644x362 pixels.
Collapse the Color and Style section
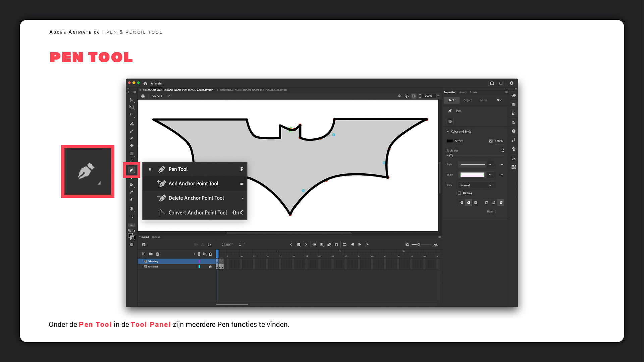pyautogui.click(x=448, y=132)
